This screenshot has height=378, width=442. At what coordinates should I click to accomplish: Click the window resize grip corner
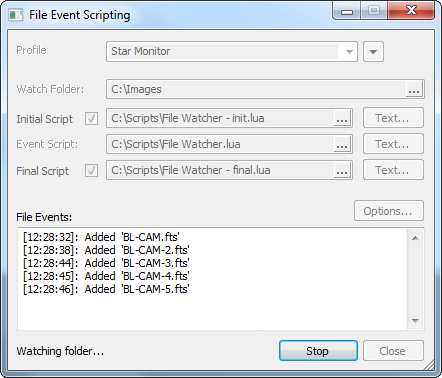point(430,366)
